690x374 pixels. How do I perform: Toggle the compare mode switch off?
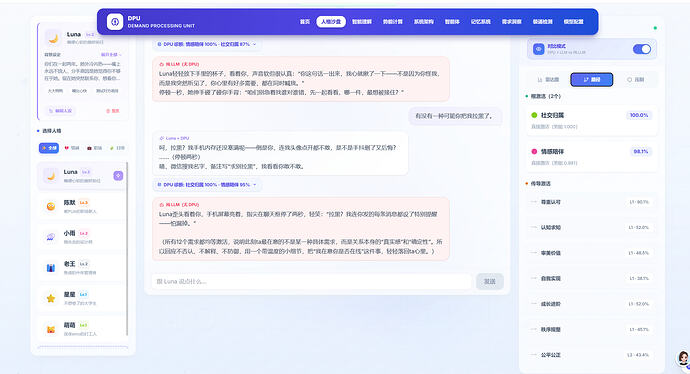pos(642,49)
